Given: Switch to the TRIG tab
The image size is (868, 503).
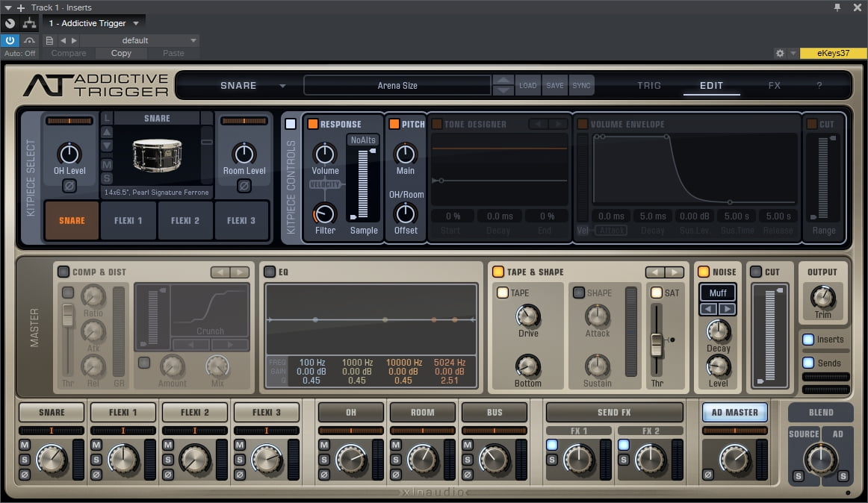Looking at the screenshot, I should point(649,86).
